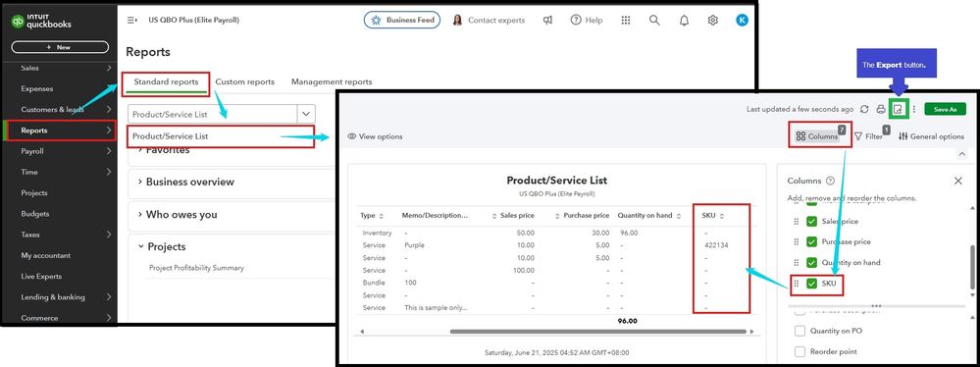The width and height of the screenshot is (980, 367).
Task: Click the + New button
Action: click(x=60, y=47)
